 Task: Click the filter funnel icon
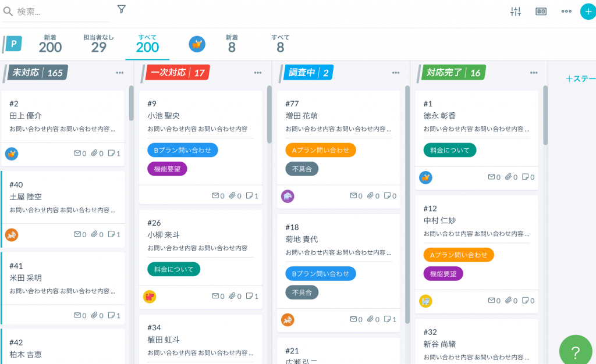pyautogui.click(x=121, y=9)
